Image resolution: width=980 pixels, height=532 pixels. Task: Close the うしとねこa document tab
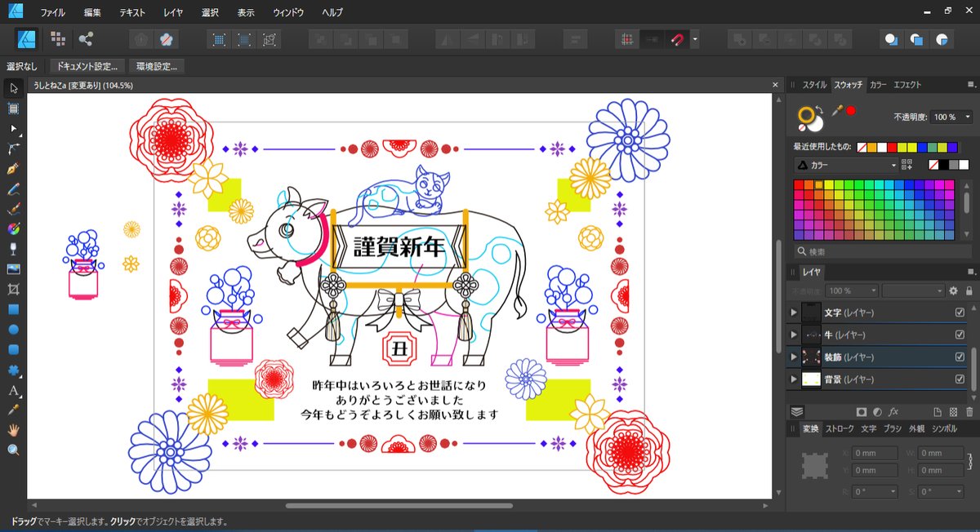(776, 85)
